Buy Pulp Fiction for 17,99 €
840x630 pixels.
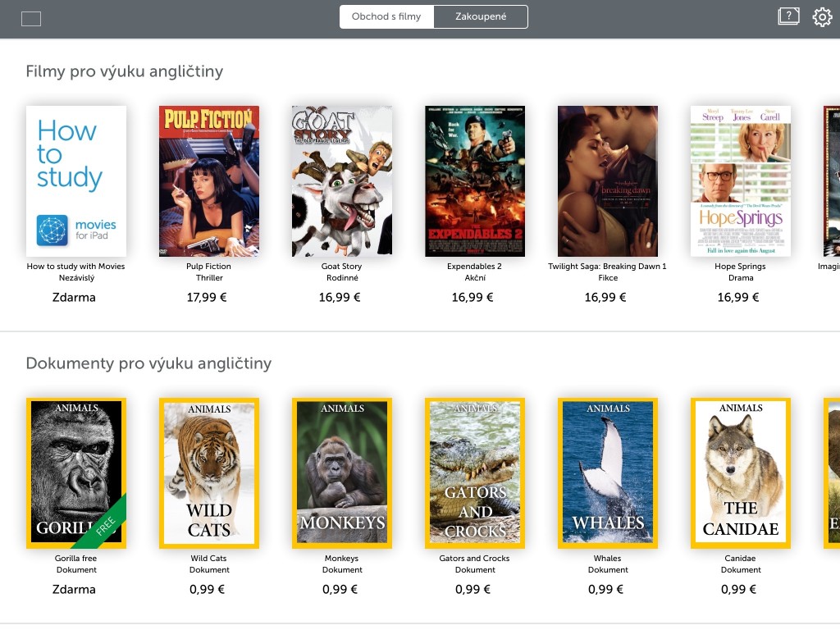[x=207, y=297]
